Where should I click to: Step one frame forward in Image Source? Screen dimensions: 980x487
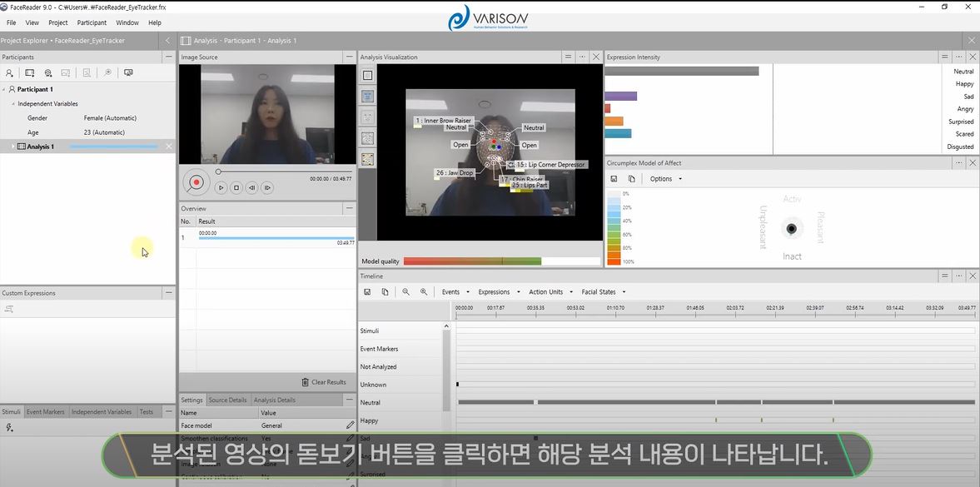click(267, 187)
